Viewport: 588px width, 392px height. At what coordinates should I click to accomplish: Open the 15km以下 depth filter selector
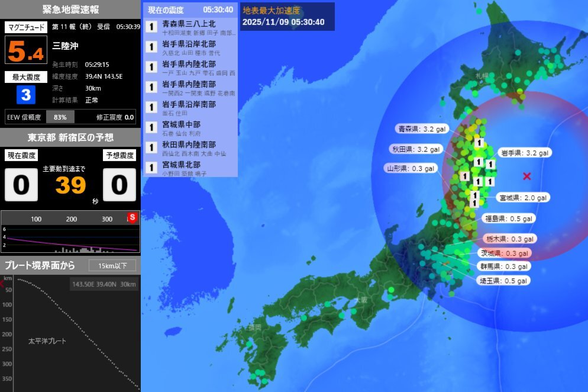tap(112, 266)
